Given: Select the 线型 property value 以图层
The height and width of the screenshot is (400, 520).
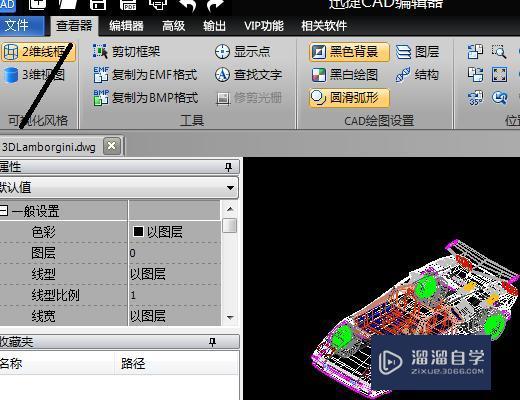Looking at the screenshot, I should click(x=174, y=274).
